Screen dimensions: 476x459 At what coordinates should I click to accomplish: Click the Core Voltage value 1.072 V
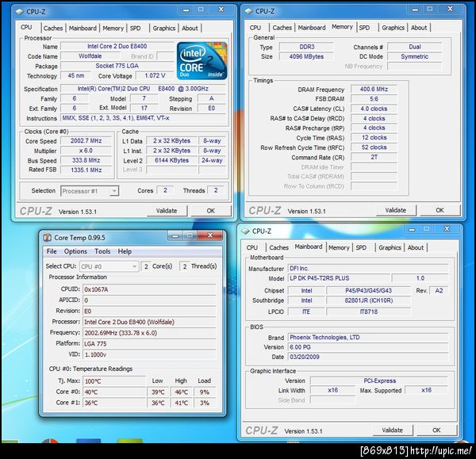click(x=155, y=75)
